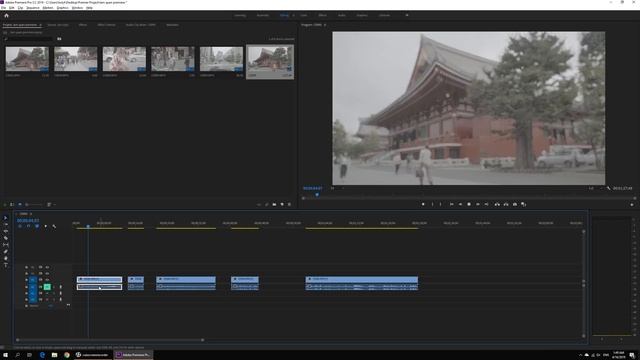This screenshot has height=360, width=640.
Task: Switch to the Audio Clip Mixer tab
Action: [x=140, y=25]
